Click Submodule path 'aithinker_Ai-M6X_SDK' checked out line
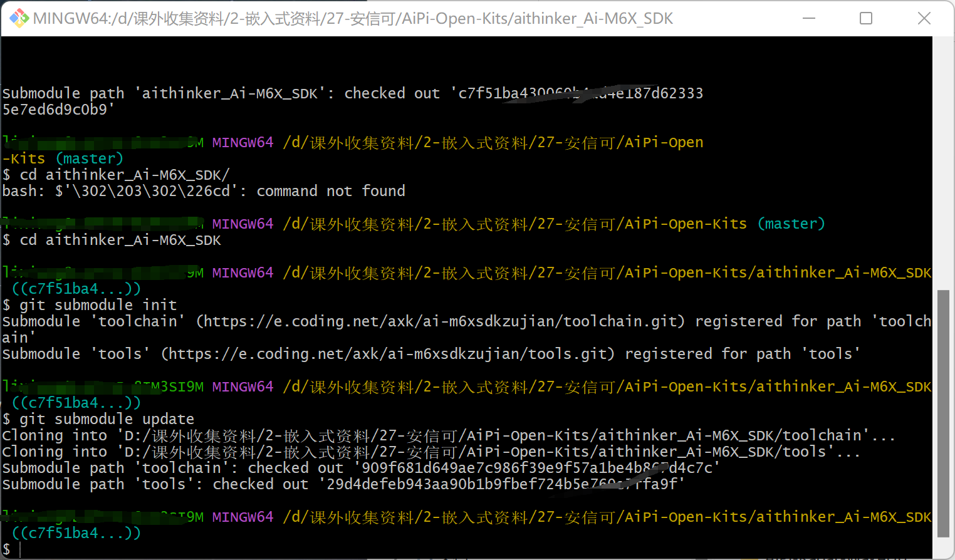Image resolution: width=955 pixels, height=560 pixels. [353, 93]
